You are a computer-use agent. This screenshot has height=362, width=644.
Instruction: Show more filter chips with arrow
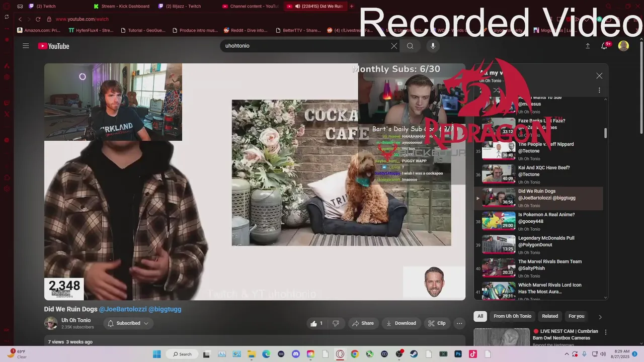[600, 317]
